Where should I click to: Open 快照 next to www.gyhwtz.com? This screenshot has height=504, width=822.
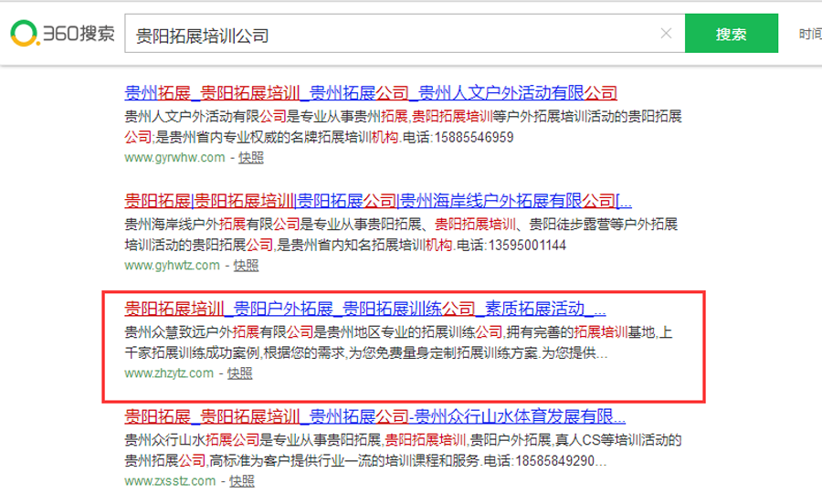pos(246,265)
